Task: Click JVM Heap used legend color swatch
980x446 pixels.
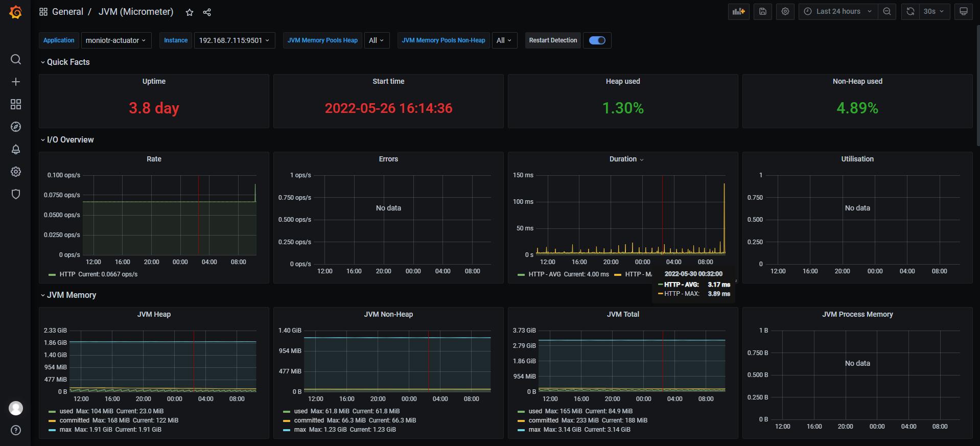Action: click(x=52, y=412)
